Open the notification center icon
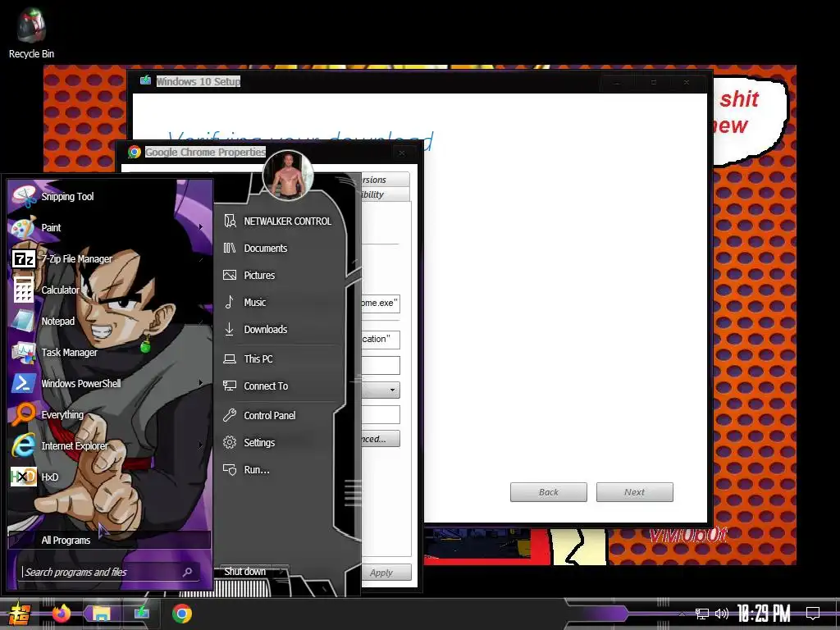The width and height of the screenshot is (840, 630). click(x=813, y=614)
